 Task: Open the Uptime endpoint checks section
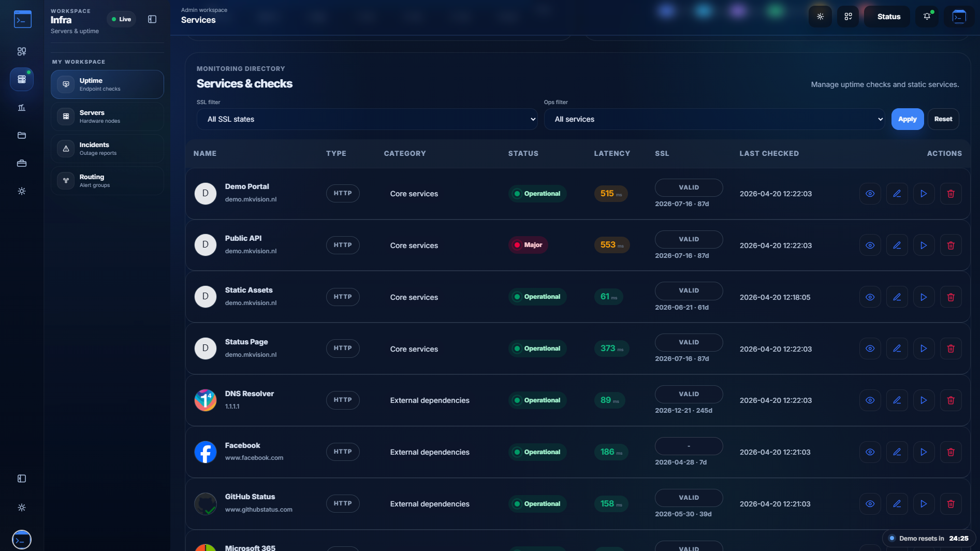tap(107, 84)
